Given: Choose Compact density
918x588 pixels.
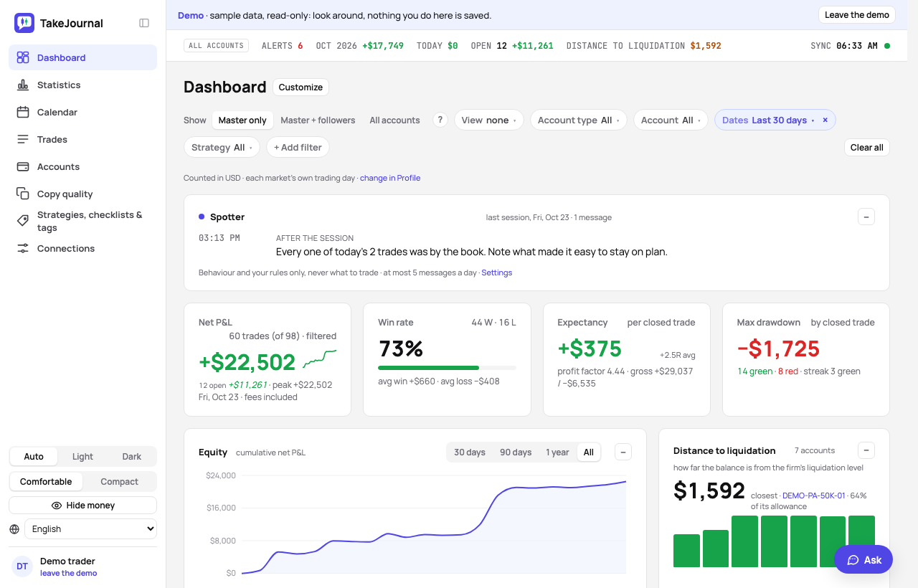Looking at the screenshot, I should pos(119,482).
